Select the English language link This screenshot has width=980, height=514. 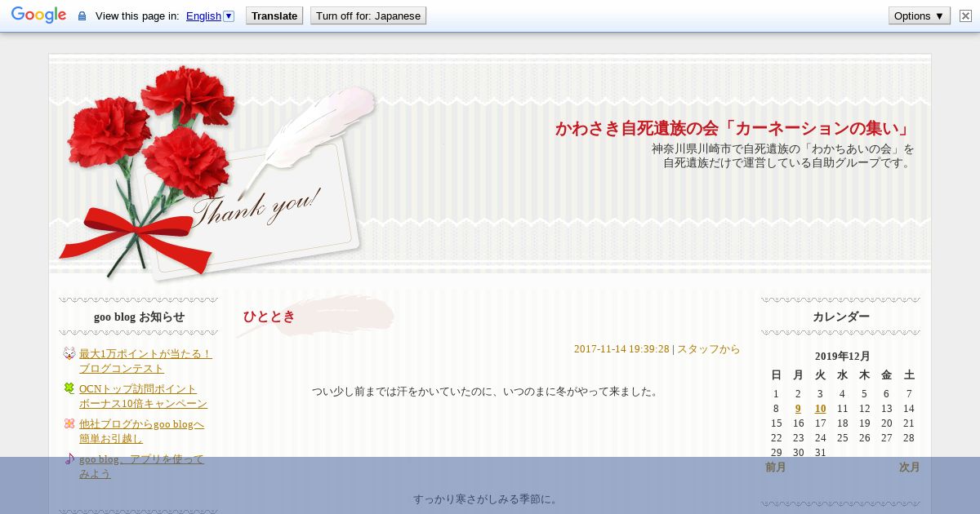coord(203,16)
